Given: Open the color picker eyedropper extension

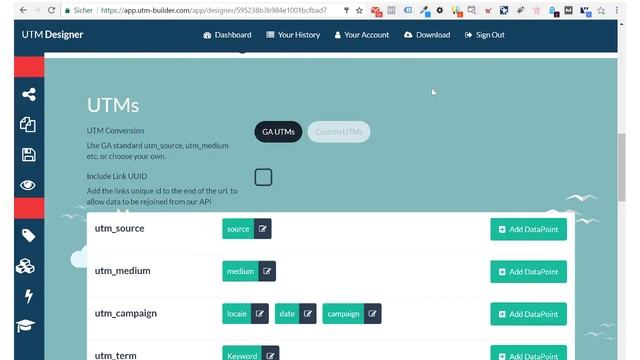Looking at the screenshot, I should coord(425,11).
